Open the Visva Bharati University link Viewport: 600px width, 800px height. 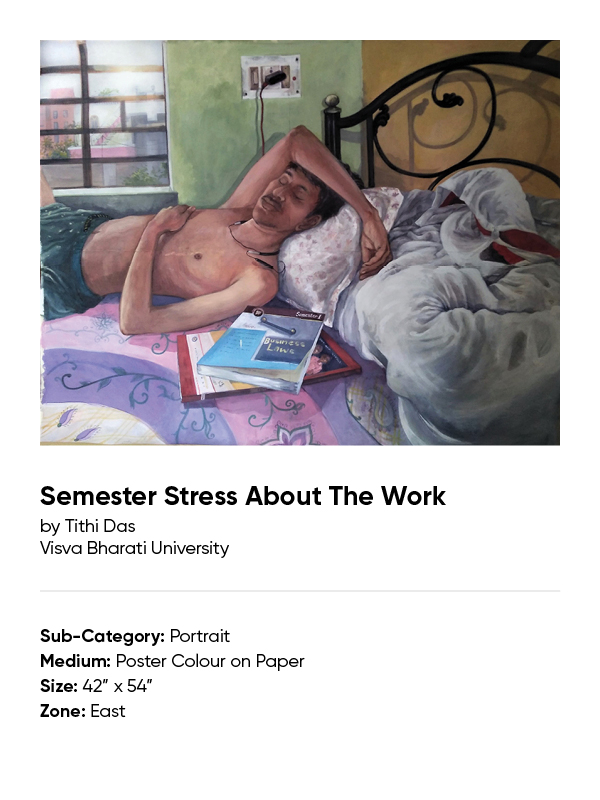point(135,548)
